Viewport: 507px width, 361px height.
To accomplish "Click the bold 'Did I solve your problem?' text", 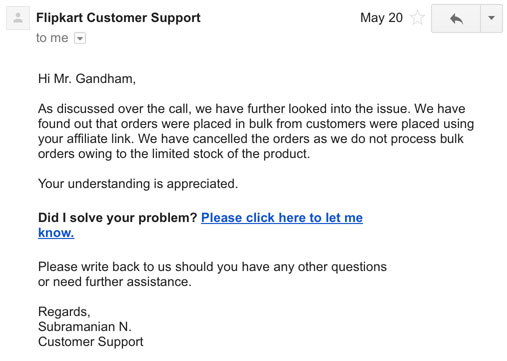I will pos(118,218).
